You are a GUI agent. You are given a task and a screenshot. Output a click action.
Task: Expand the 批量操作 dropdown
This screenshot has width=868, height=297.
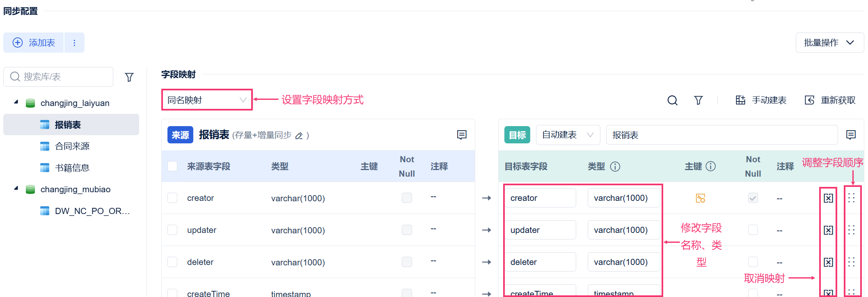coord(829,43)
